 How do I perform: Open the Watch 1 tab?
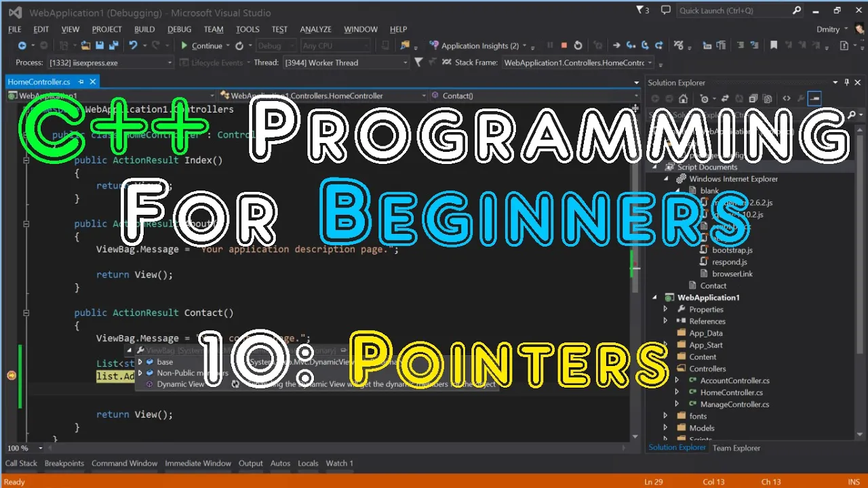click(x=340, y=464)
